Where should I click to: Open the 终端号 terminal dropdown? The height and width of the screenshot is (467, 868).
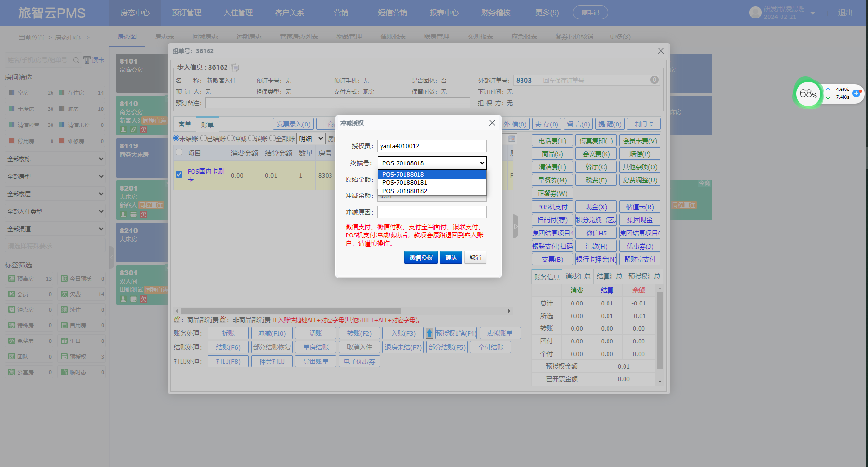pos(432,163)
